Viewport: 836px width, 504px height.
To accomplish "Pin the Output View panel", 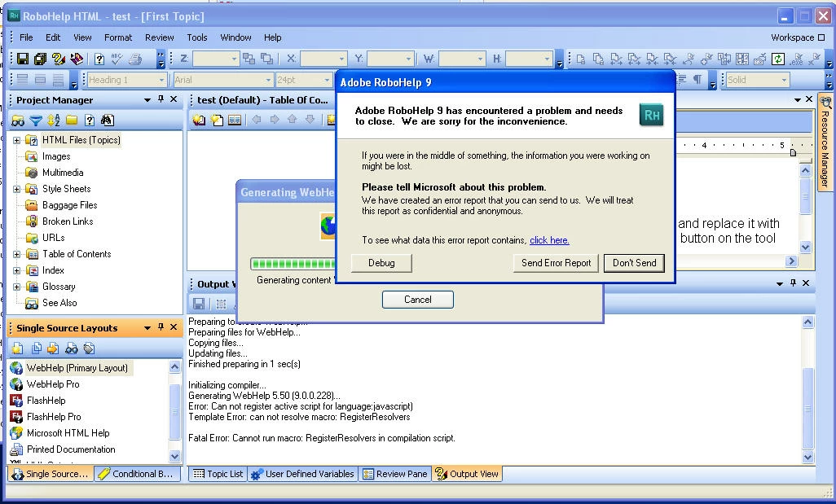I will pos(793,283).
